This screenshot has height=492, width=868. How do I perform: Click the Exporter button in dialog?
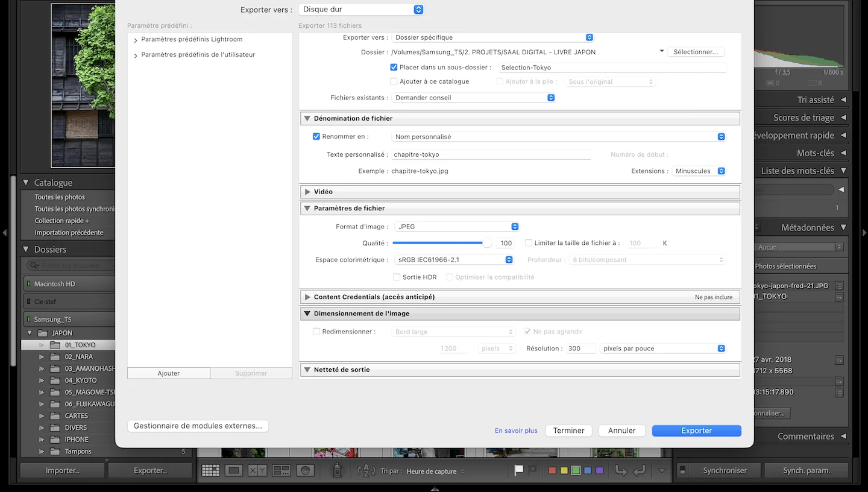point(697,430)
